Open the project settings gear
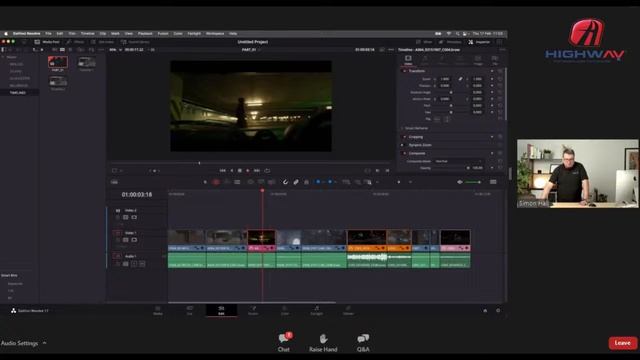This screenshot has width=640, height=360. coord(498,311)
